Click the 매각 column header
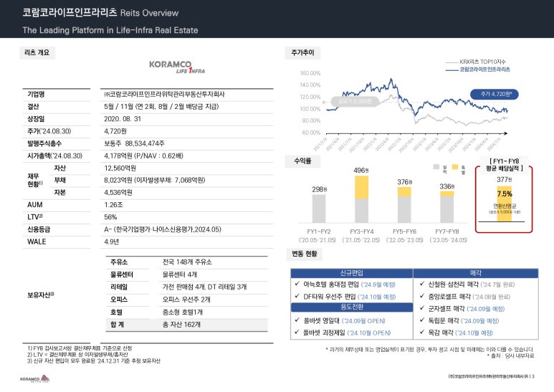554x392 pixels. tap(476, 273)
